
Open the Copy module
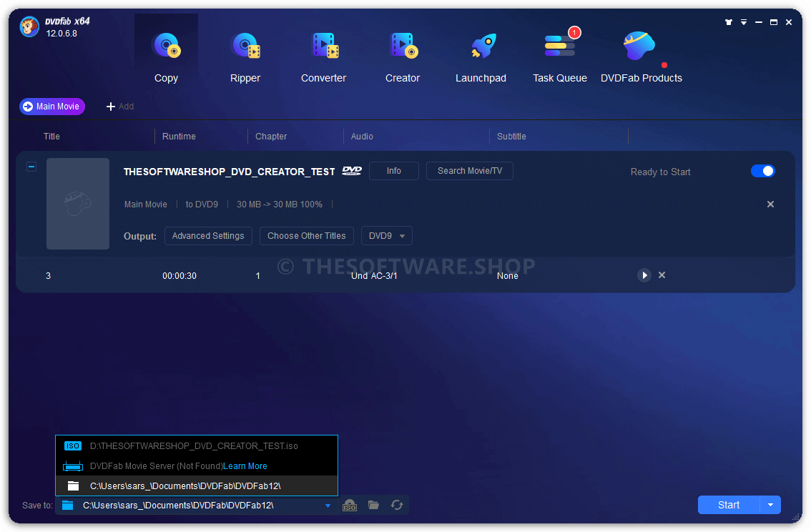pos(166,57)
